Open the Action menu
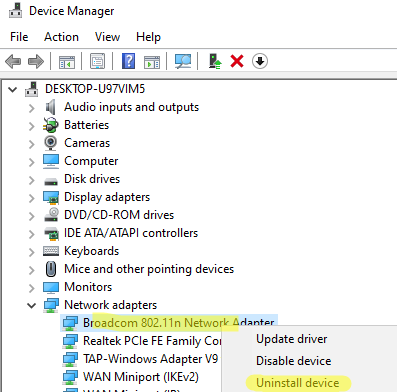The width and height of the screenshot is (397, 392). pyautogui.click(x=61, y=37)
